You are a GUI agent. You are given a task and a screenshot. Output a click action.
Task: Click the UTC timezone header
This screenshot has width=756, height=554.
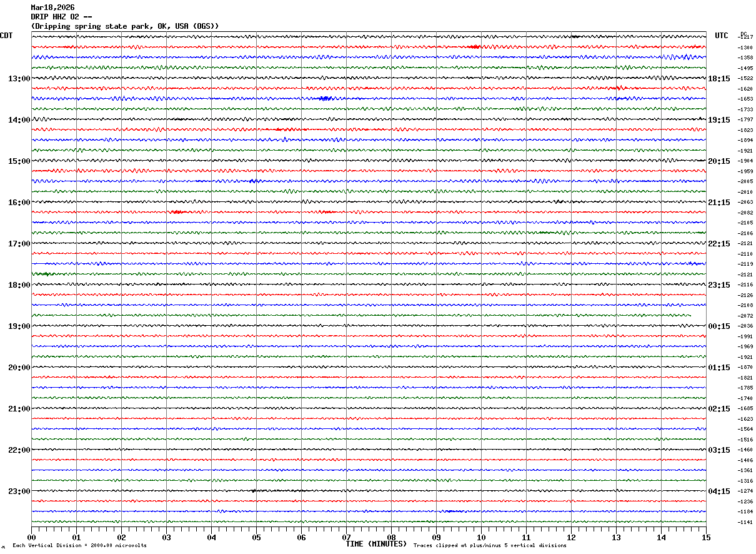[x=722, y=36]
